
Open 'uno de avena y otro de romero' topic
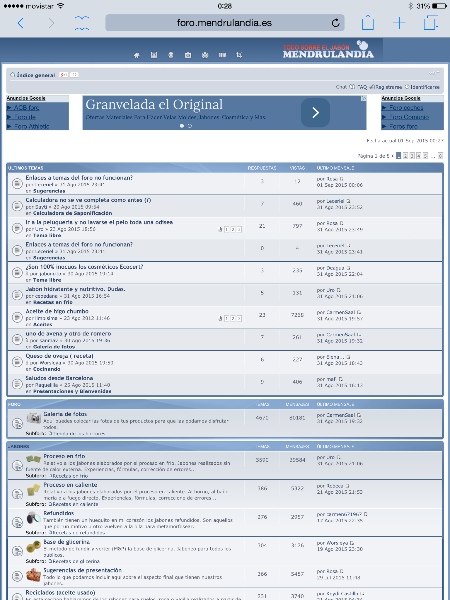[x=68, y=334]
